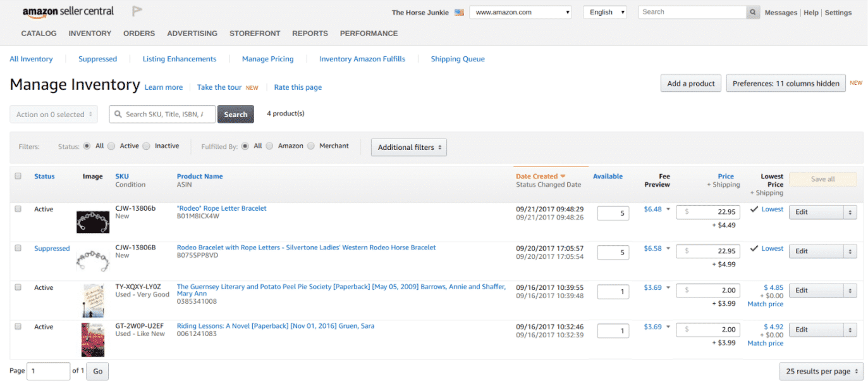
Task: Switch to the Shipping Queue tab
Action: point(458,59)
